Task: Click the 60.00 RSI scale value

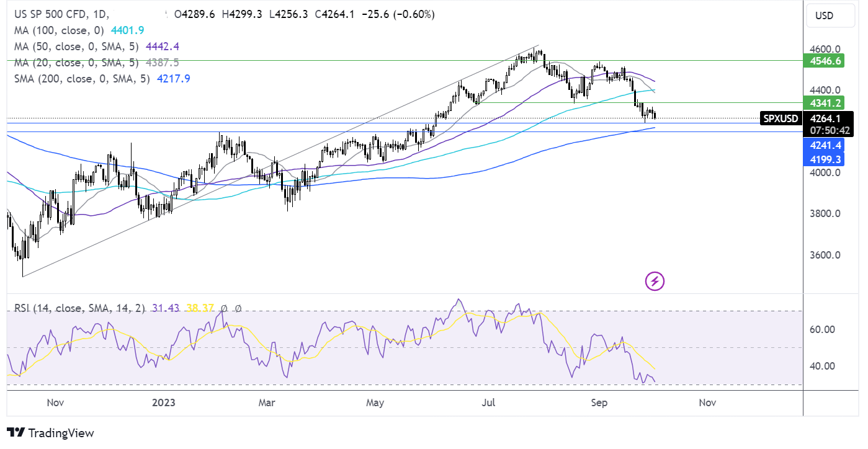Action: pyautogui.click(x=823, y=329)
